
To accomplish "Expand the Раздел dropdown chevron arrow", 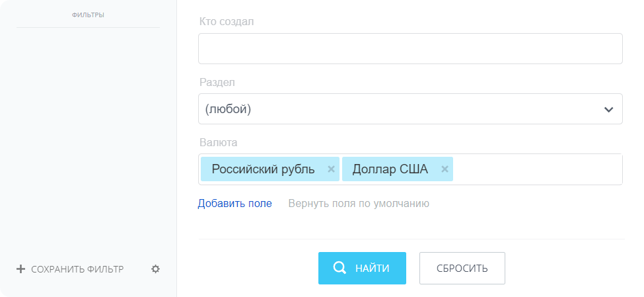I will [608, 109].
